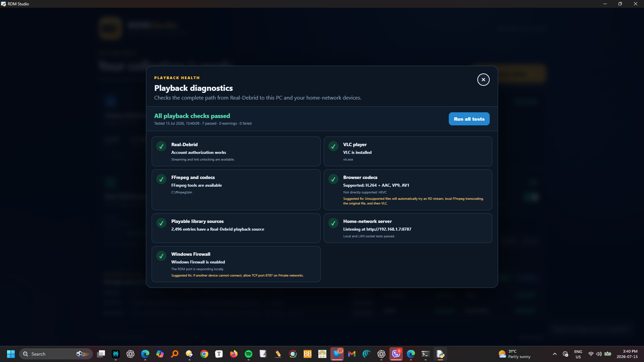Click the server address http://192.168.1.7:8787

pos(389,229)
